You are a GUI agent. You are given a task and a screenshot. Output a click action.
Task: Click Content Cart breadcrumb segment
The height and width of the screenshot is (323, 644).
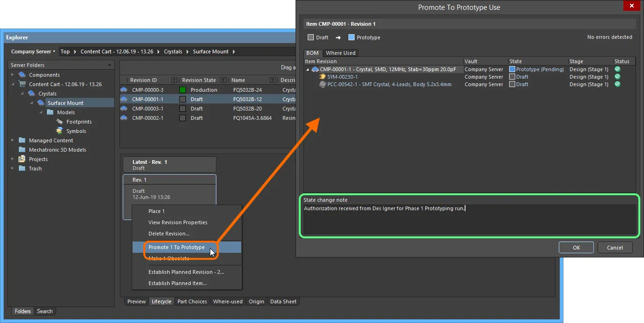coord(117,51)
